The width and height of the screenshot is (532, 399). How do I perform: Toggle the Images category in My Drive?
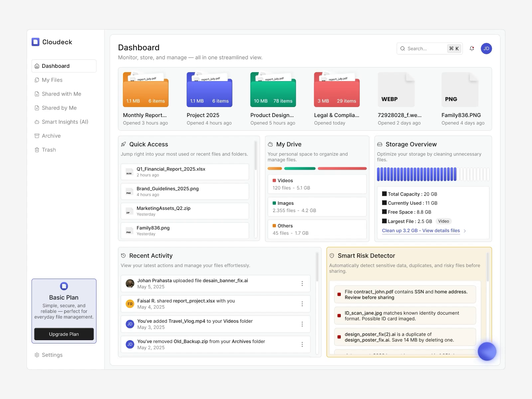point(317,206)
